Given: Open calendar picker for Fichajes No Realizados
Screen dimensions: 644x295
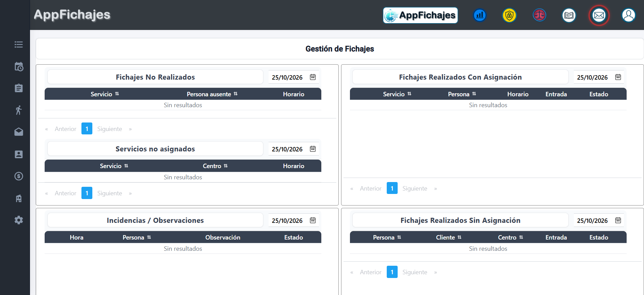Looking at the screenshot, I should coord(313,77).
